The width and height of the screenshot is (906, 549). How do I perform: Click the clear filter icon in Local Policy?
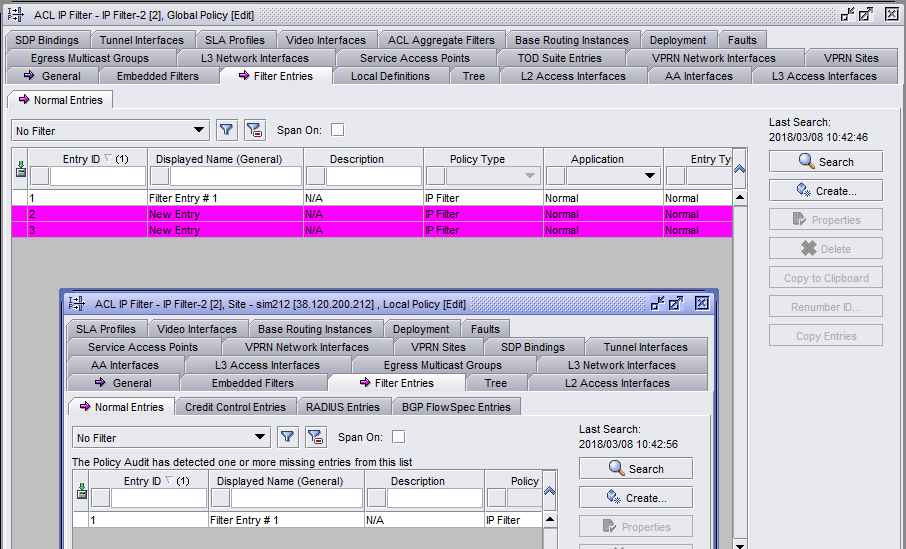pos(315,437)
